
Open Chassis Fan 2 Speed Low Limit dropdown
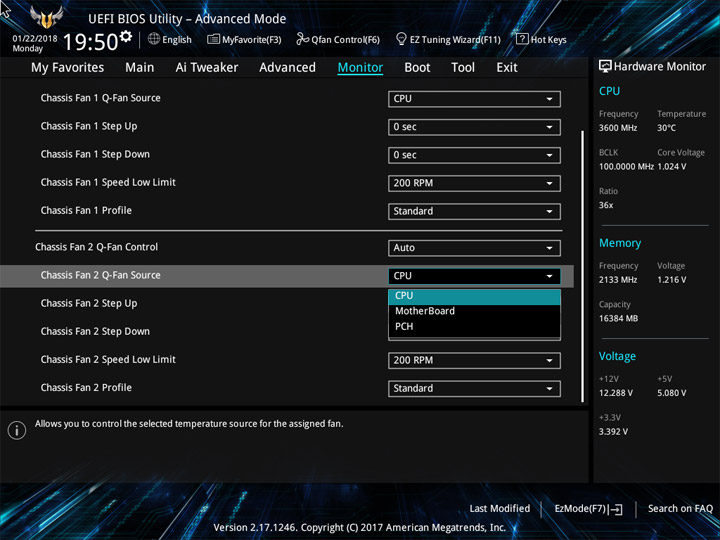pyautogui.click(x=474, y=360)
